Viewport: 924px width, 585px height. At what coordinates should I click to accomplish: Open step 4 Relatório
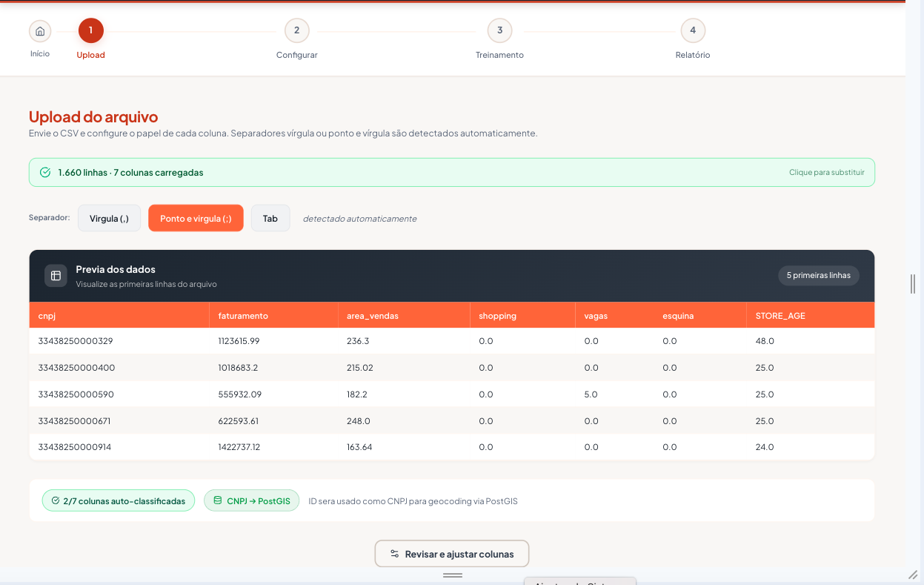(693, 30)
